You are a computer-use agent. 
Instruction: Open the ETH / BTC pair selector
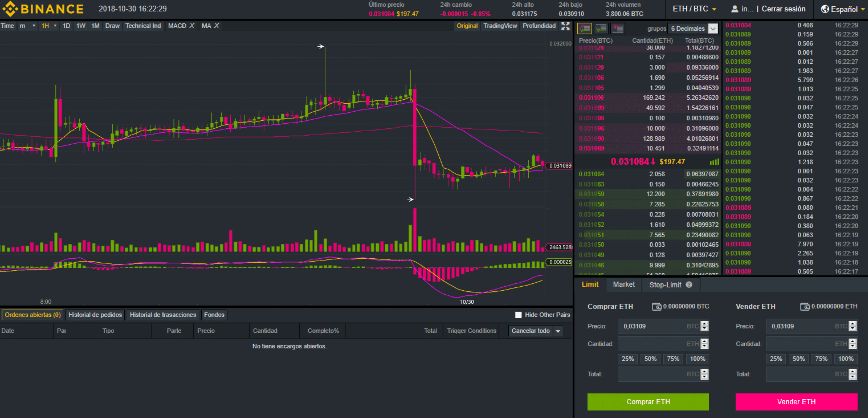click(x=694, y=9)
